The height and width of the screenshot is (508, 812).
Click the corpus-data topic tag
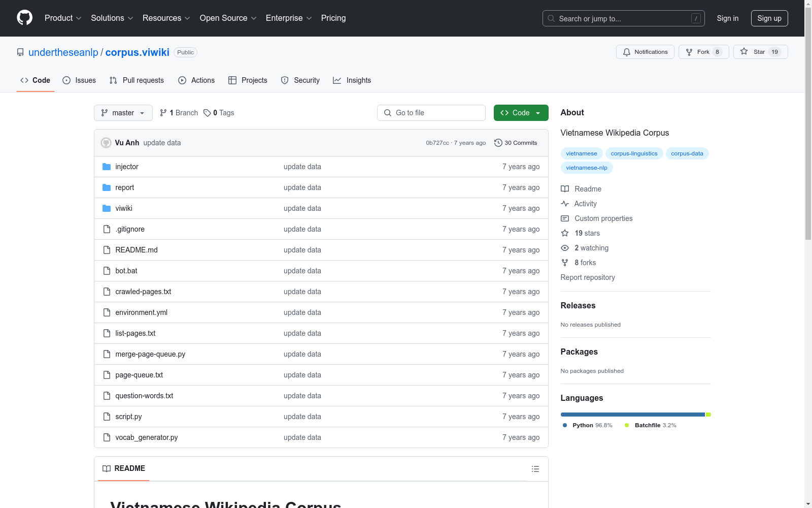pyautogui.click(x=687, y=153)
